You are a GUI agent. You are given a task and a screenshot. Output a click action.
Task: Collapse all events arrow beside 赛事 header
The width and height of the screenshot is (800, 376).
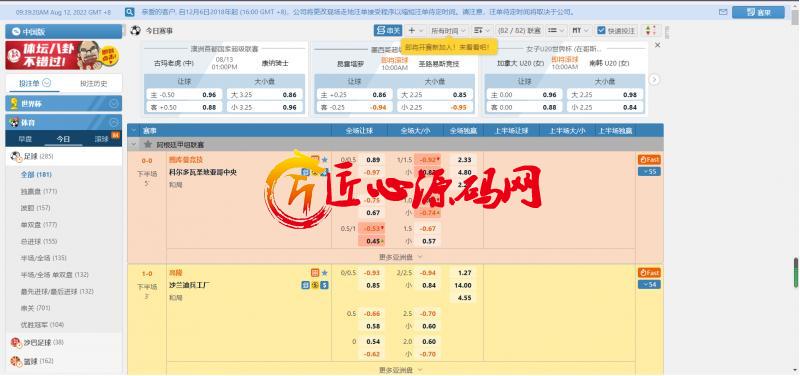[x=134, y=131]
